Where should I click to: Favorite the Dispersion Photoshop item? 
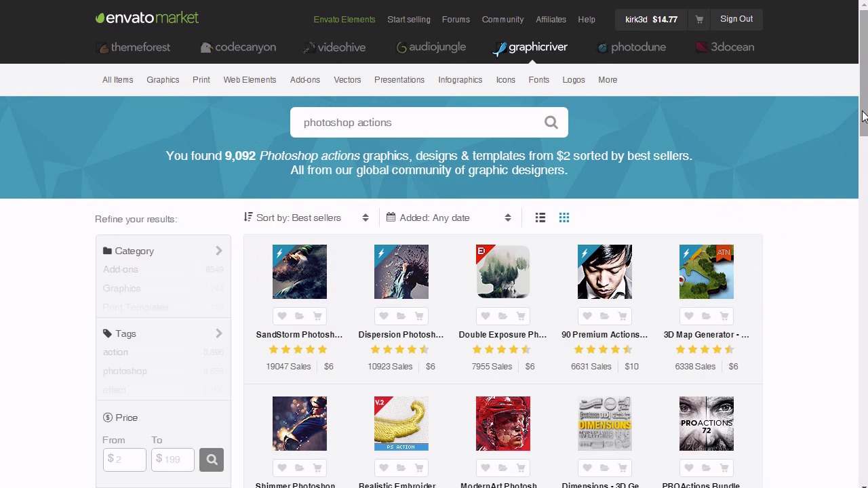[383, 316]
